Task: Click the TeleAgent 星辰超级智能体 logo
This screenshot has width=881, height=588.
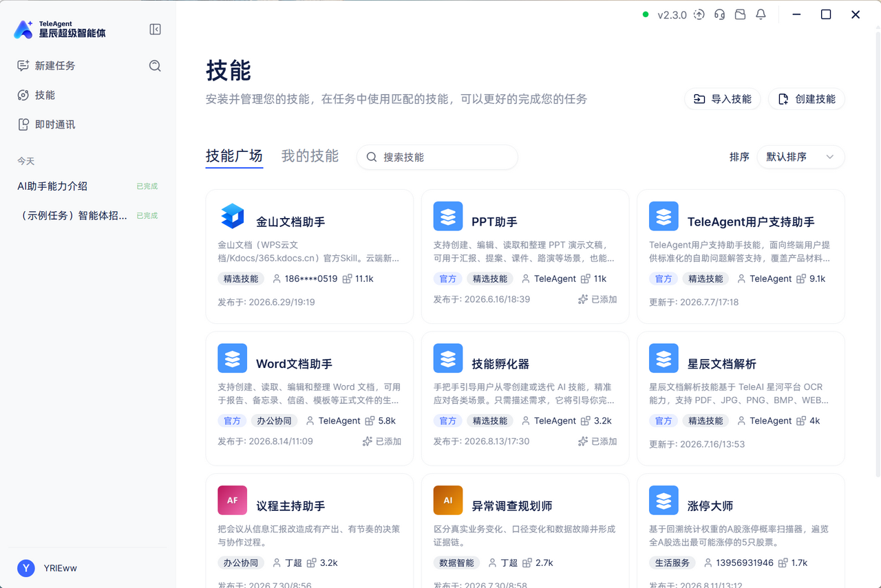Action: point(60,29)
